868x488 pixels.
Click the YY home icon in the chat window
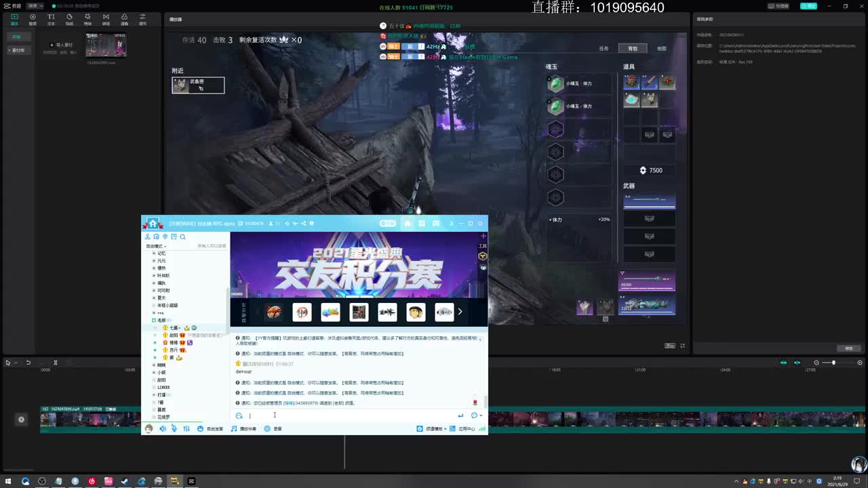tap(153, 223)
